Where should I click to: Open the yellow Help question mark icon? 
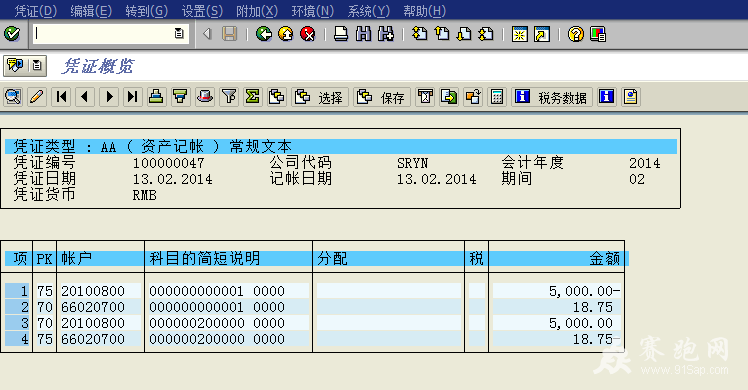pos(575,34)
